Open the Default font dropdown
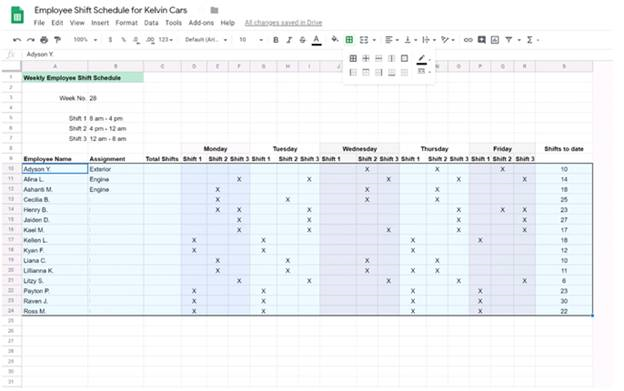 coord(206,40)
